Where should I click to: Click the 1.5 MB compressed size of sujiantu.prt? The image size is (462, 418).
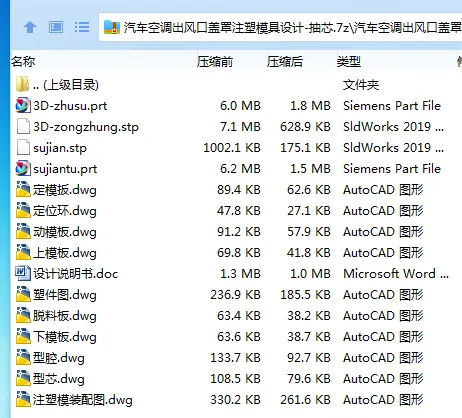310,169
